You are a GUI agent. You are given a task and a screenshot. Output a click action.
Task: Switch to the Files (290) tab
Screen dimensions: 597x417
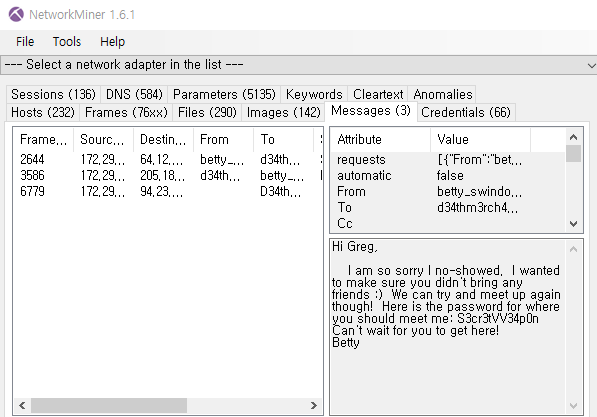(x=207, y=112)
